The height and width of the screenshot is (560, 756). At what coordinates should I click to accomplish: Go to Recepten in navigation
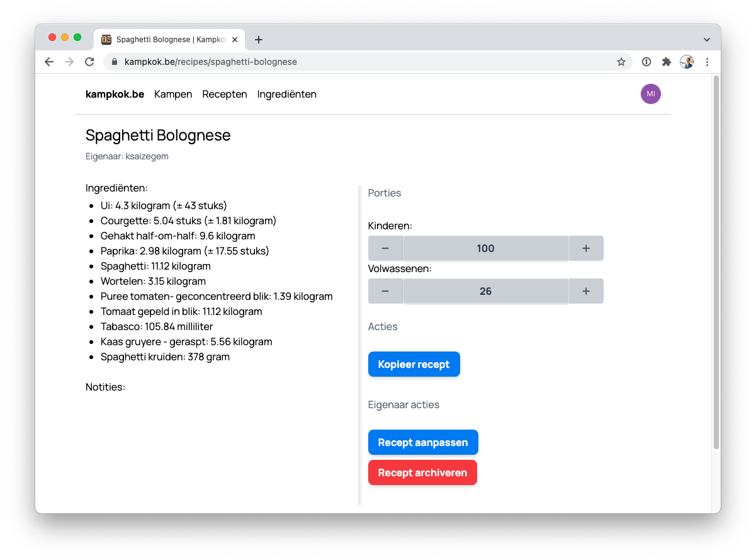point(225,94)
